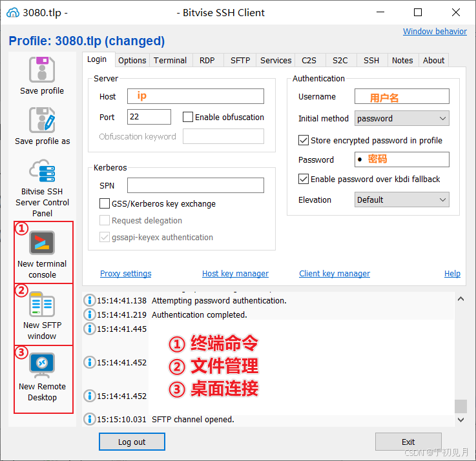Expand the Elevation dropdown

click(x=402, y=200)
